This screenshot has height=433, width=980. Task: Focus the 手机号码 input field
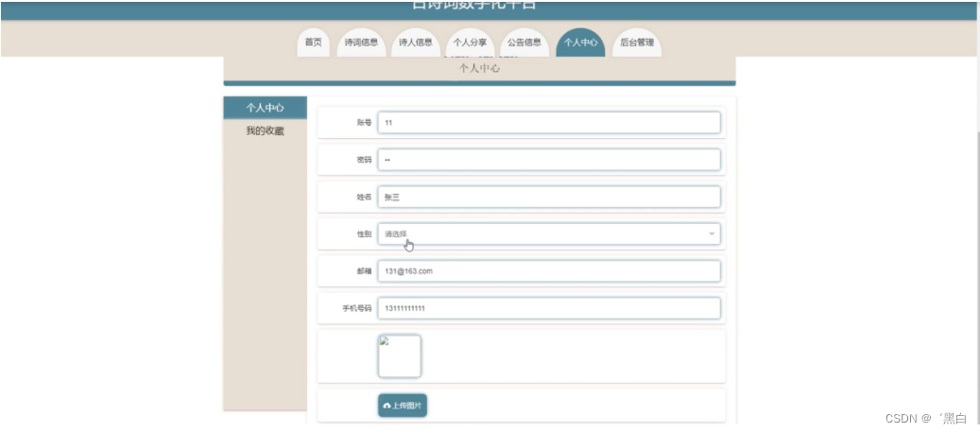coord(549,308)
